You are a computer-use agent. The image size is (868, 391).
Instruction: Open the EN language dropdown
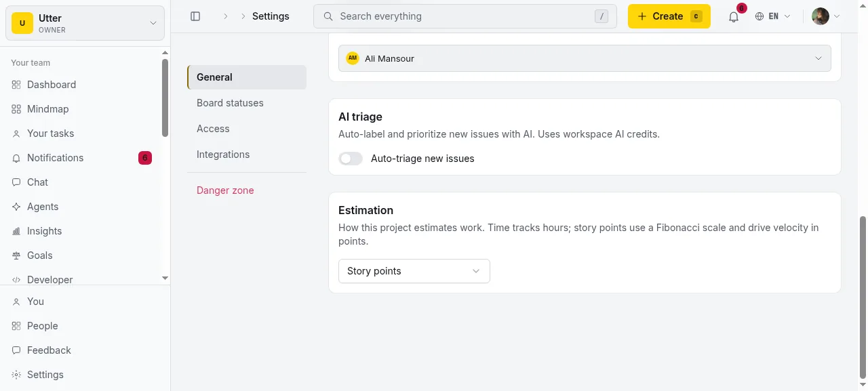click(773, 16)
